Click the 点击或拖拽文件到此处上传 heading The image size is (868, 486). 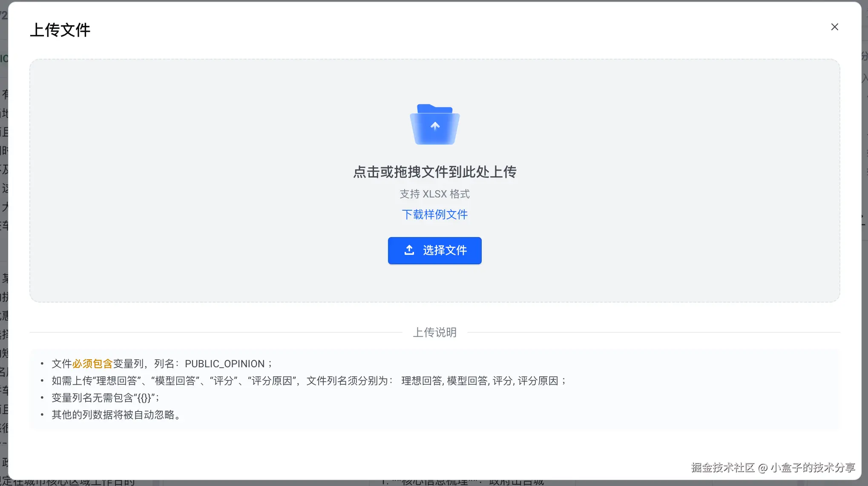[x=434, y=172]
